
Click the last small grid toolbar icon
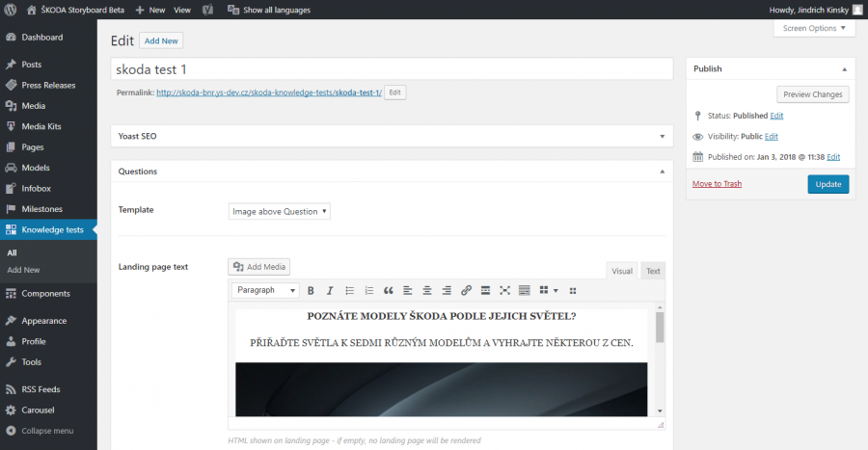(573, 290)
